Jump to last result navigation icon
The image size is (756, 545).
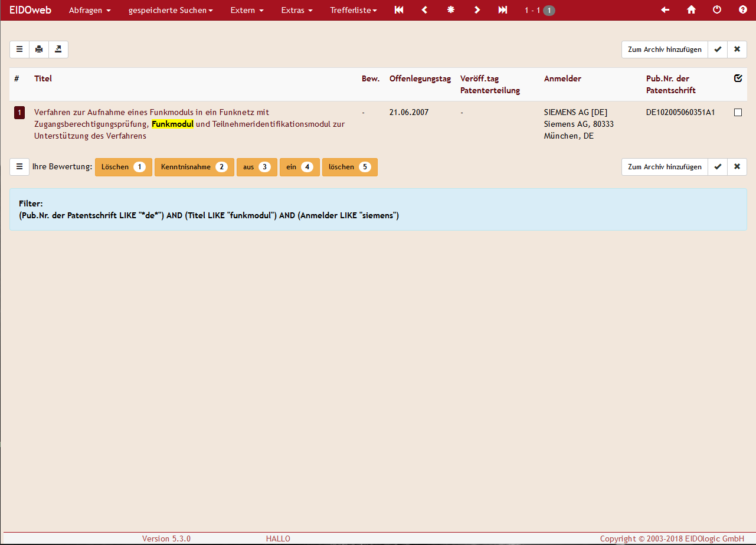[503, 10]
